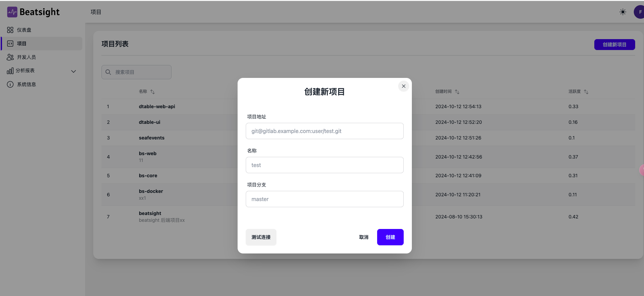This screenshot has width=644, height=296.
Task: Expand the 分析报表 submenu chevron
Action: [73, 71]
